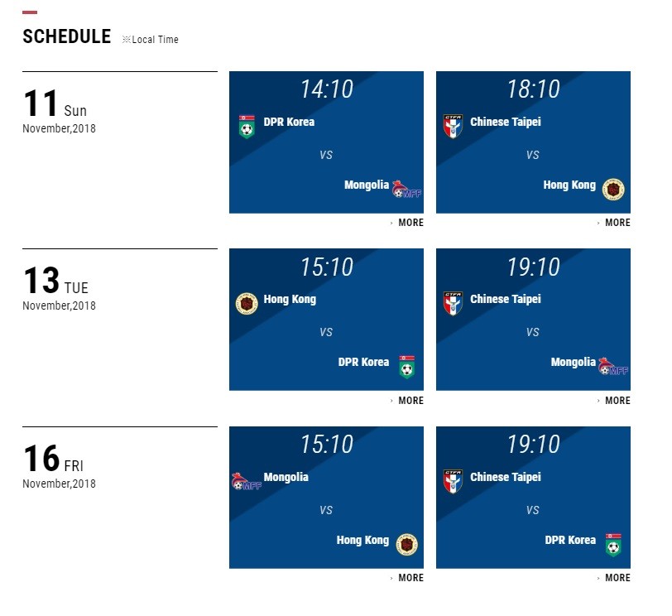672x616 pixels.
Task: Click Hong Kong crest in Nov 13 15:10 match
Action: (x=247, y=304)
